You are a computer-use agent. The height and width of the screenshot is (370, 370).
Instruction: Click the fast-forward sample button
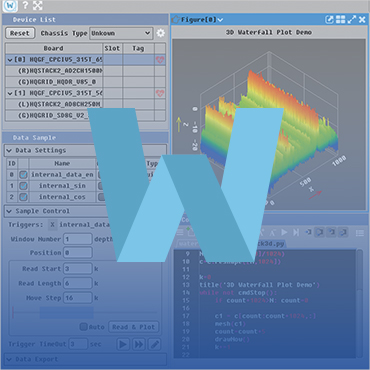pos(139,344)
